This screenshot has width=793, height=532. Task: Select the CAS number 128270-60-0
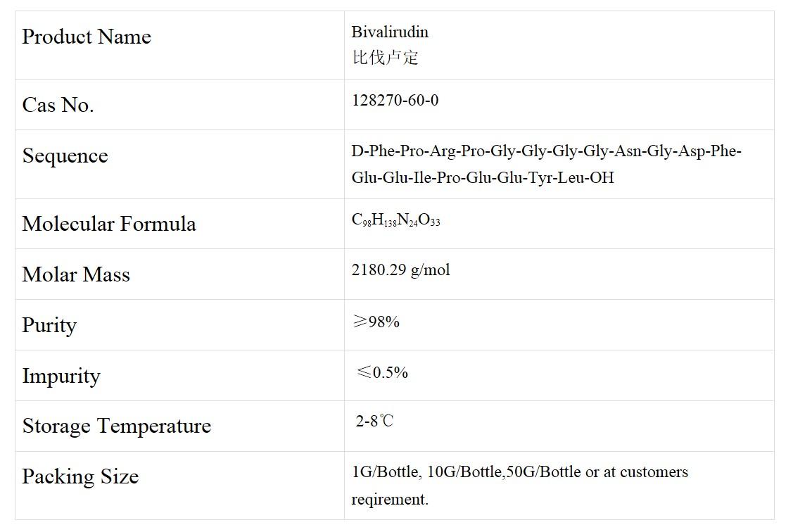point(395,101)
